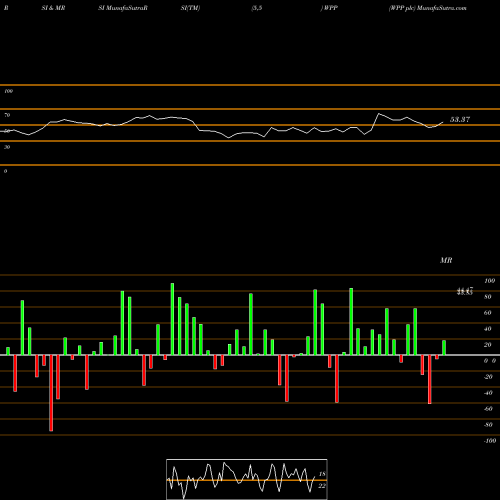Click the ') WPP' ticker text

(329, 8)
